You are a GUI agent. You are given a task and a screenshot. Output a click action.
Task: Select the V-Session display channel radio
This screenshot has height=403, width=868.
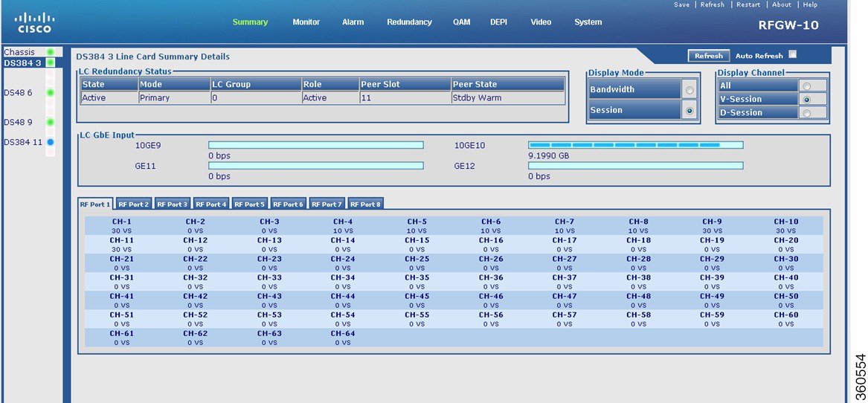tap(806, 100)
